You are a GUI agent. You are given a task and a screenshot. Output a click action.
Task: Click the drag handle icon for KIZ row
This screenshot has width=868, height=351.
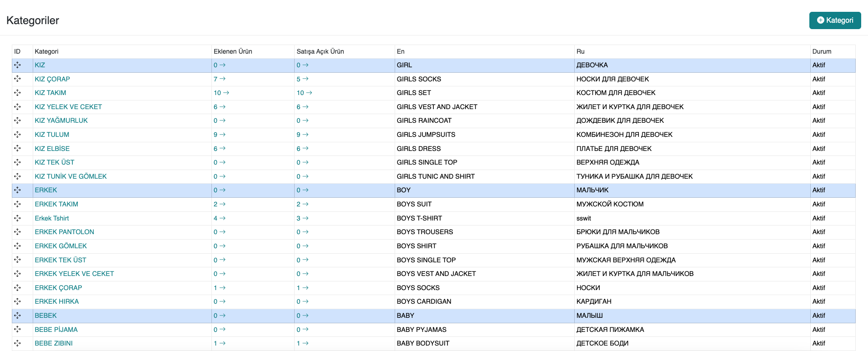point(17,65)
